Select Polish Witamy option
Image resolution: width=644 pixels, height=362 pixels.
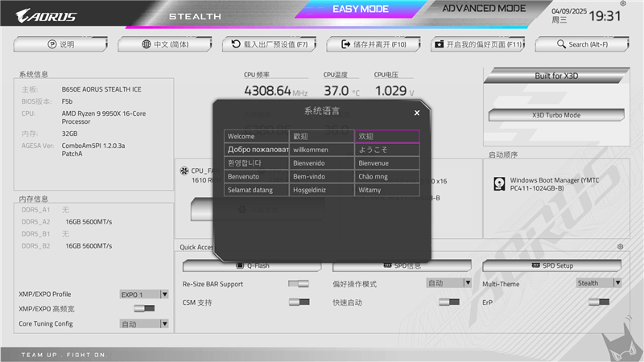point(387,190)
